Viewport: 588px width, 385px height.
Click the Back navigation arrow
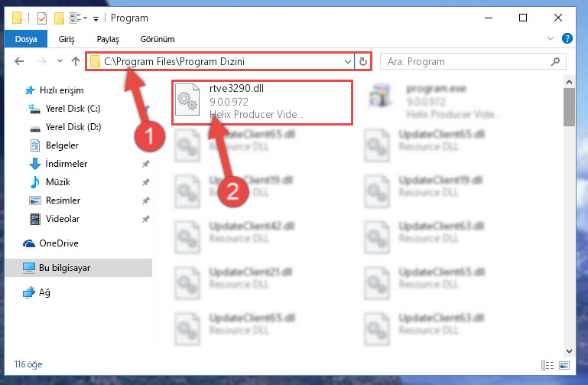click(19, 61)
